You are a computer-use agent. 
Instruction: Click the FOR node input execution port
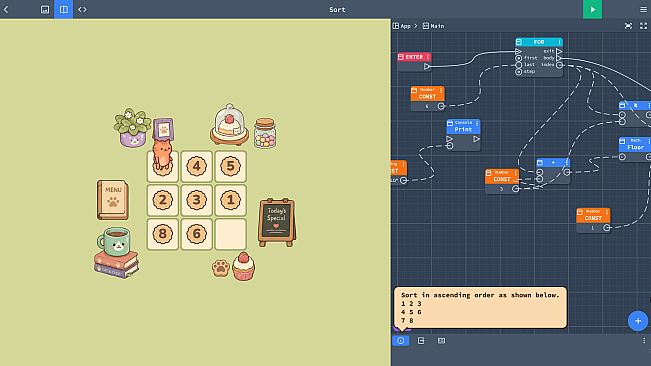pyautogui.click(x=518, y=51)
